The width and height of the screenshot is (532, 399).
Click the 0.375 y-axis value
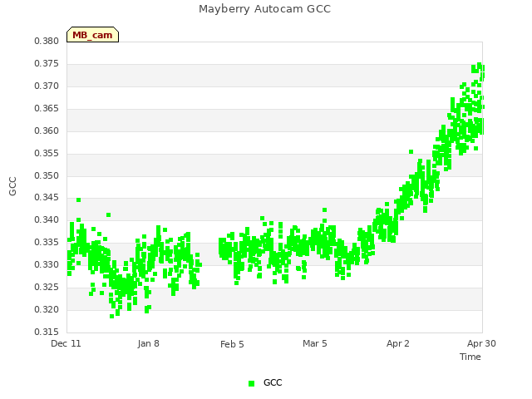click(47, 64)
